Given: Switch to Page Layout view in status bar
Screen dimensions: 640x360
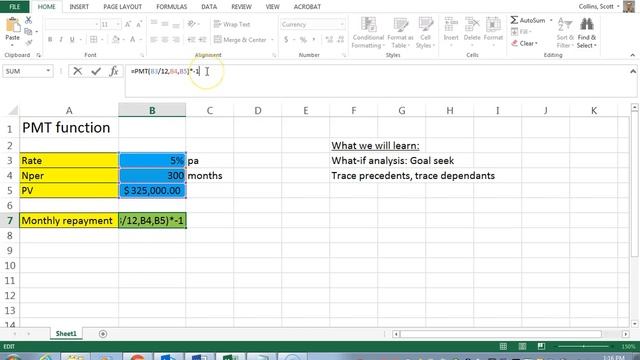Looking at the screenshot, I should (x=522, y=346).
